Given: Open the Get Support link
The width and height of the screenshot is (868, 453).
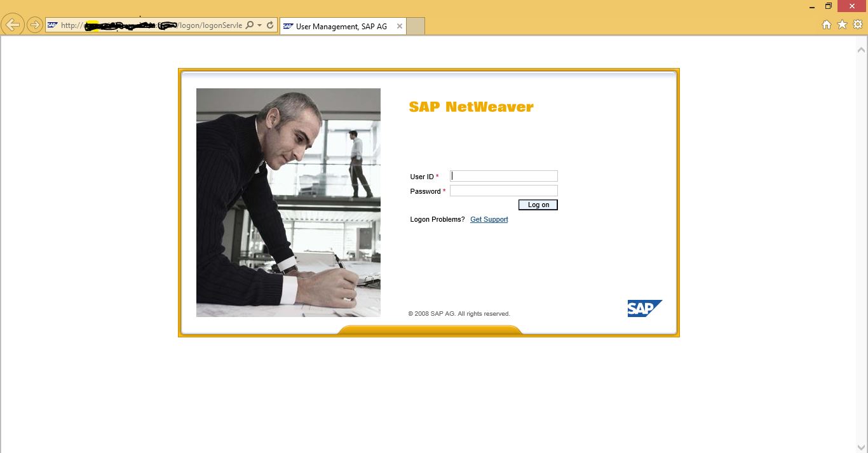Looking at the screenshot, I should pos(488,219).
